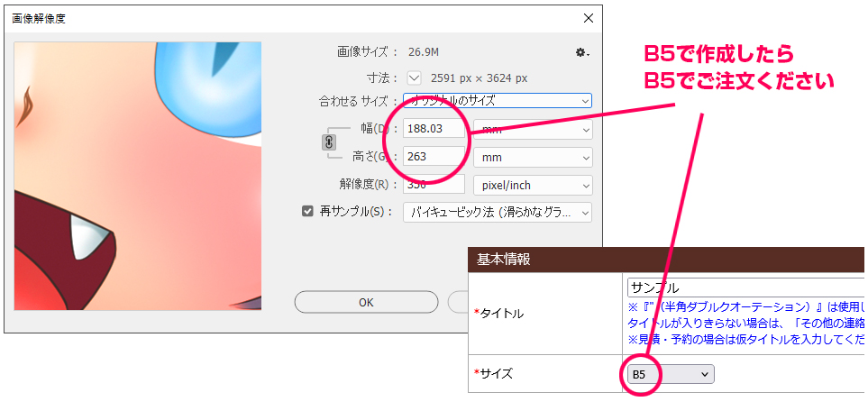
Task: Click the タイトル input field containing サンプル
Action: point(746,288)
